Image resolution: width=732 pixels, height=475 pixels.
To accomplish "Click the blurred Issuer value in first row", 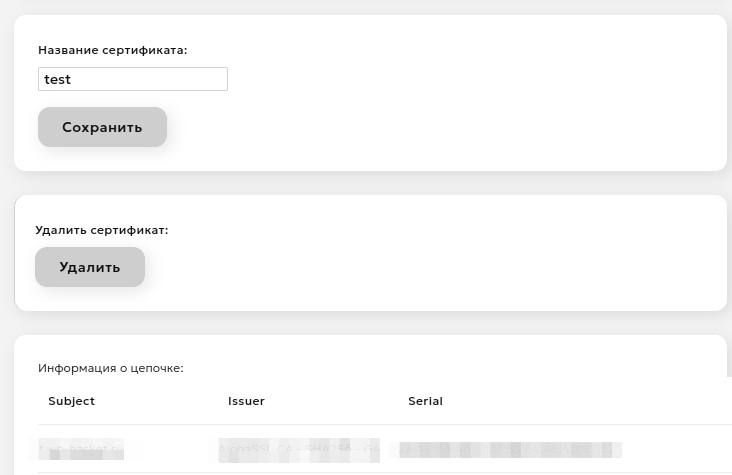I will tap(298, 450).
